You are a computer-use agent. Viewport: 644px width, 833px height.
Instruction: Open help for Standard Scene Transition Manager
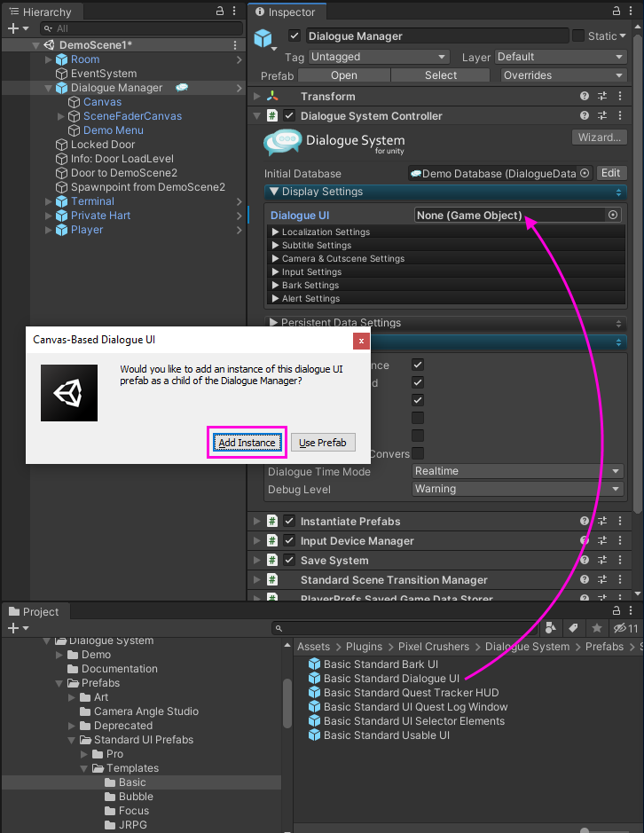(x=585, y=579)
